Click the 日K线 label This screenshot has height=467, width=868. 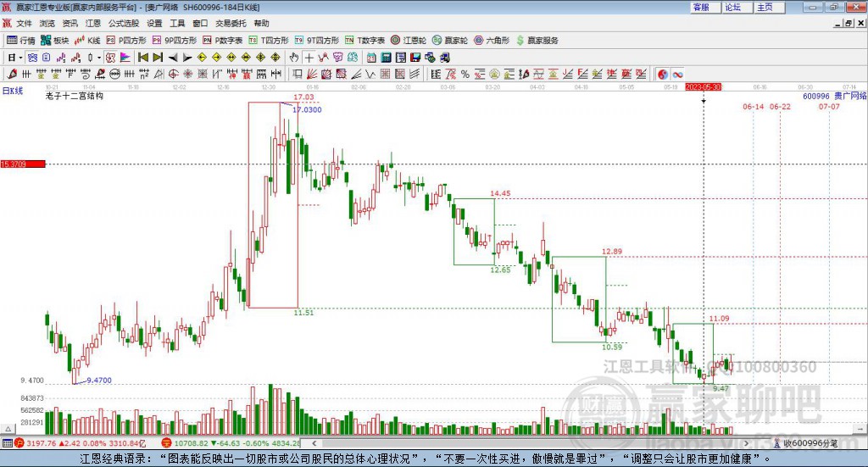(x=13, y=91)
